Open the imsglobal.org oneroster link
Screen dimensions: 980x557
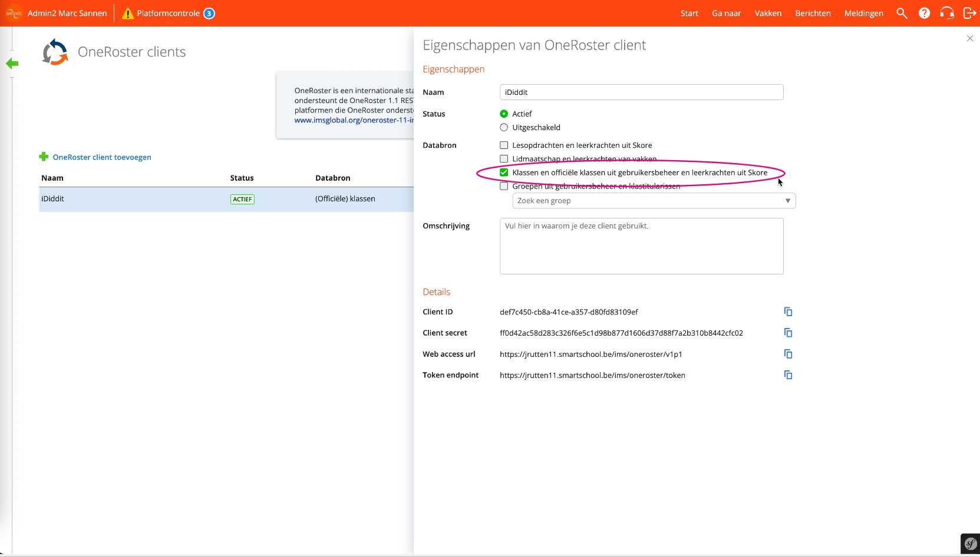point(354,120)
